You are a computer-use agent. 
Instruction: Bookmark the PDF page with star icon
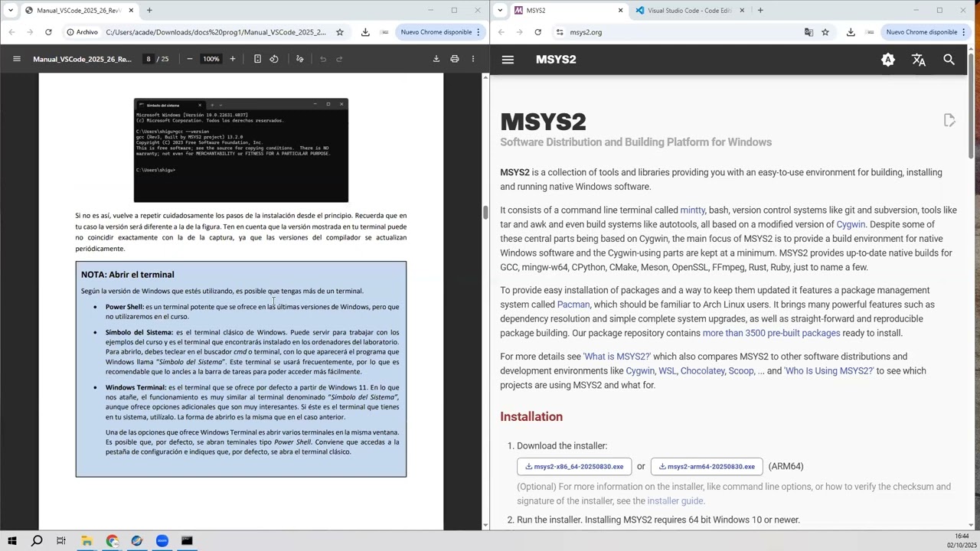[x=340, y=32]
